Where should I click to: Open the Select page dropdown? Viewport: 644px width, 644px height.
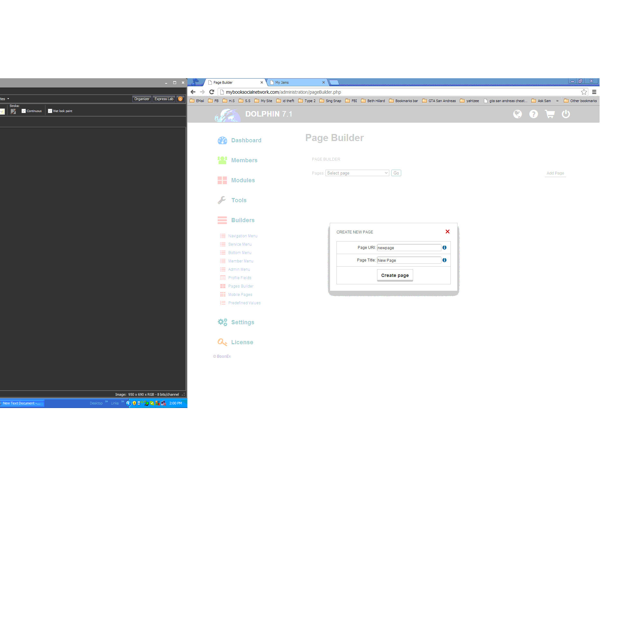357,173
